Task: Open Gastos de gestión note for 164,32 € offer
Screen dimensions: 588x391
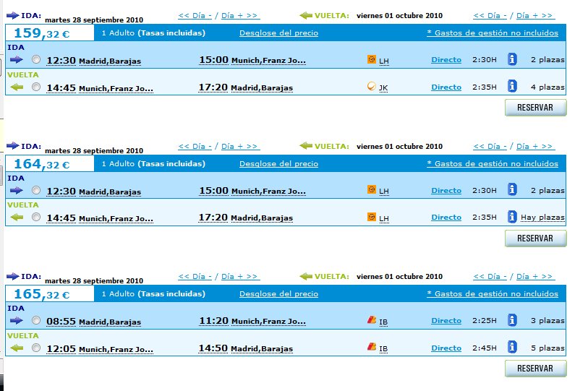Action: pos(493,164)
